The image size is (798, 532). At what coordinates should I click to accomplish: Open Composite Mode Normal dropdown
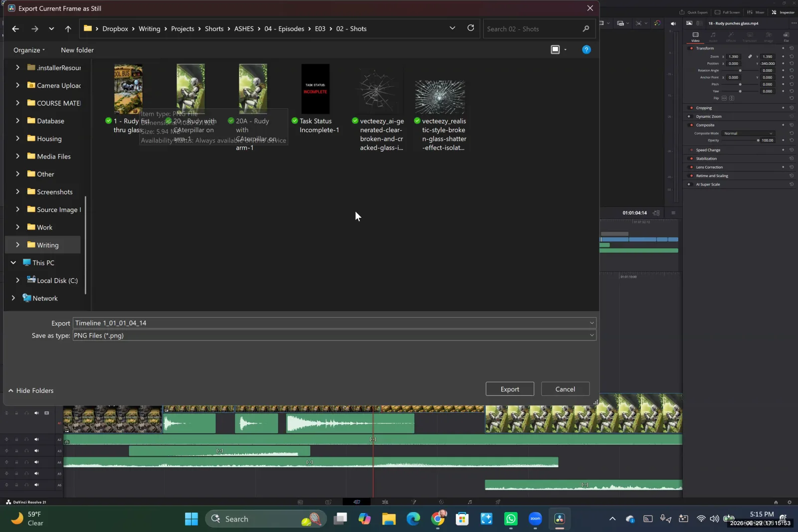748,133
